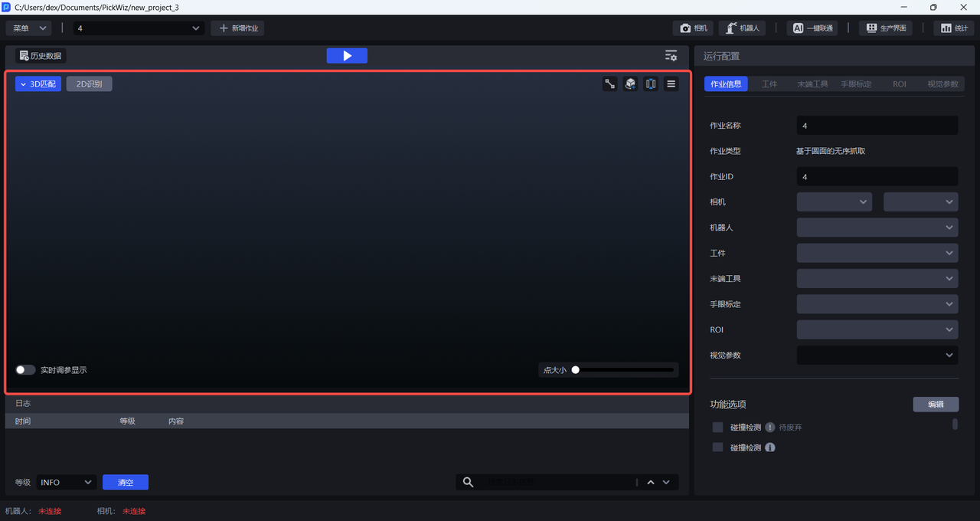Click the blue run/play button
This screenshot has height=521, width=980.
[347, 56]
